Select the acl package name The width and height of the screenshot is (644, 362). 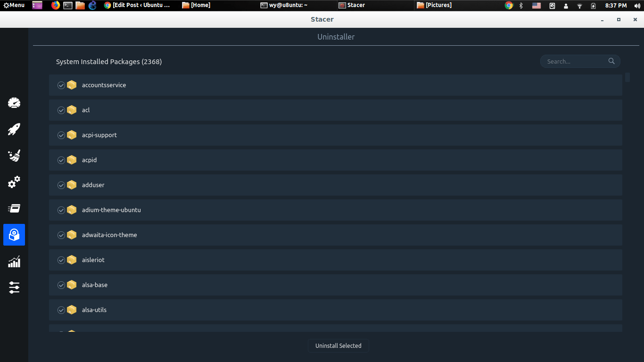[86, 110]
